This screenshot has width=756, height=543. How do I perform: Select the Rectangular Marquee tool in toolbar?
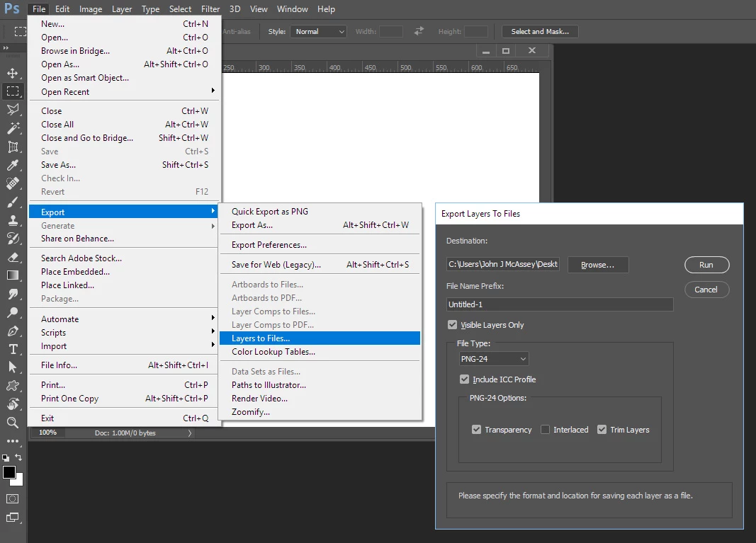click(x=13, y=91)
